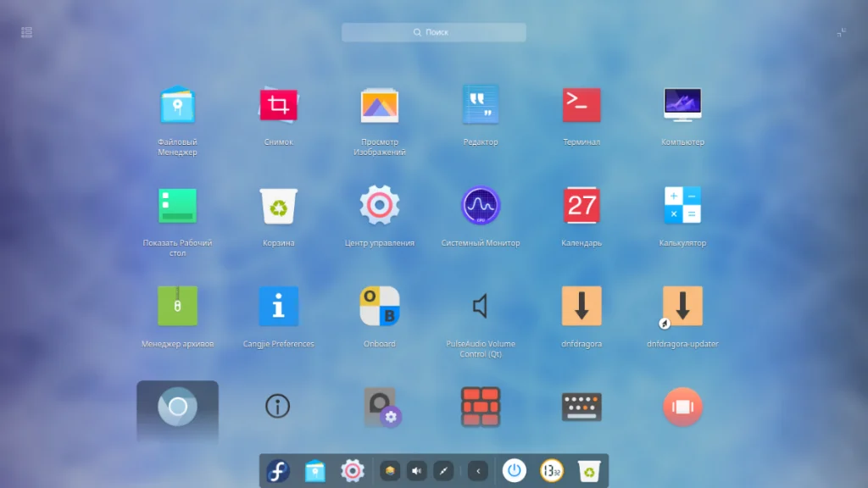The image size is (868, 488).
Task: Launch the red brick firewall app
Action: click(481, 407)
